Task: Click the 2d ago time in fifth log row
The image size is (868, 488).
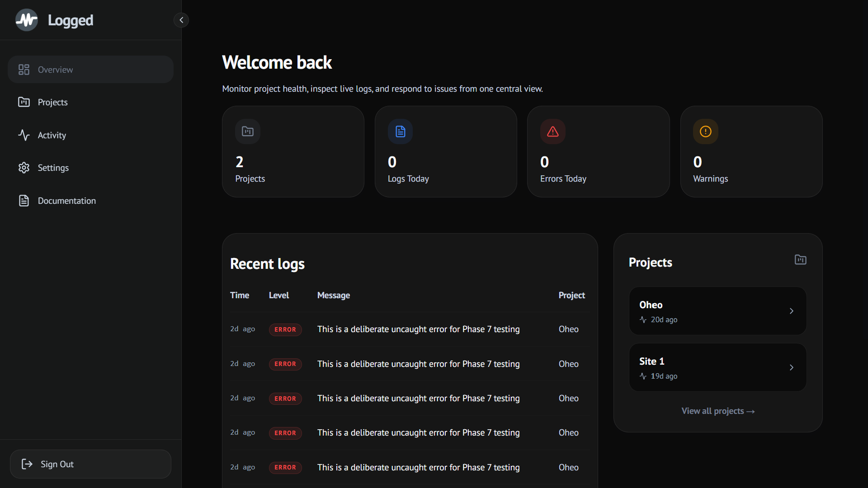Action: [x=243, y=467]
